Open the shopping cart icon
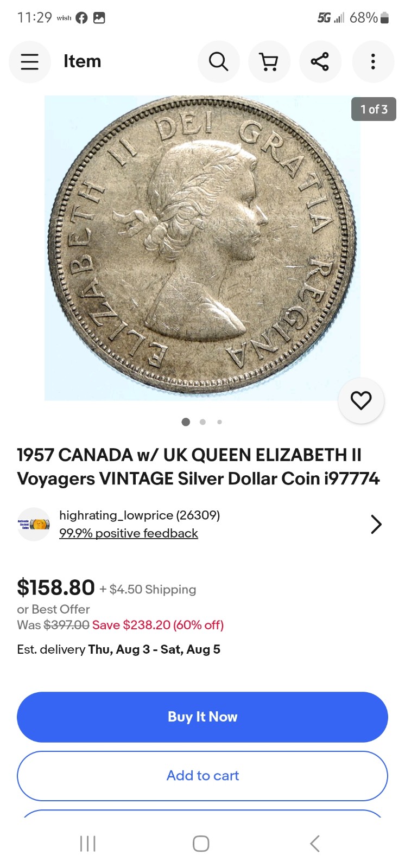 [269, 62]
